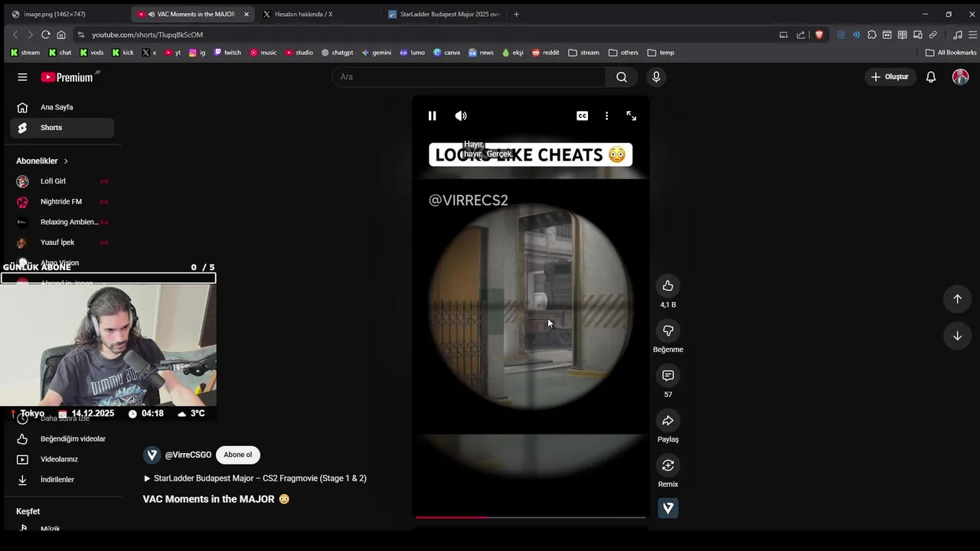Open the Nightride FM subscription

coord(62,201)
